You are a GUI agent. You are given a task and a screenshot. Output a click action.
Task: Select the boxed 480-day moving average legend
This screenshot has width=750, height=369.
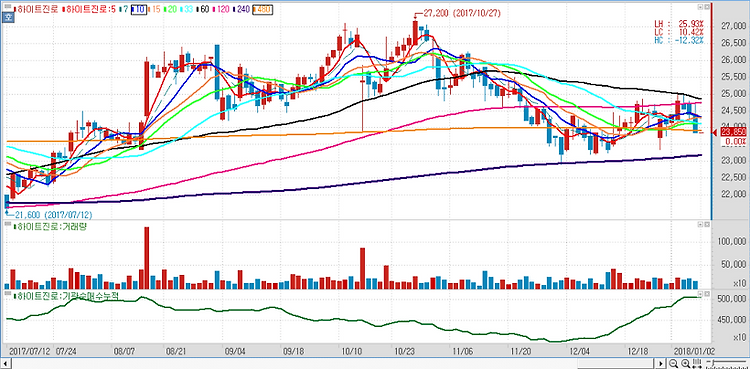[x=263, y=9]
